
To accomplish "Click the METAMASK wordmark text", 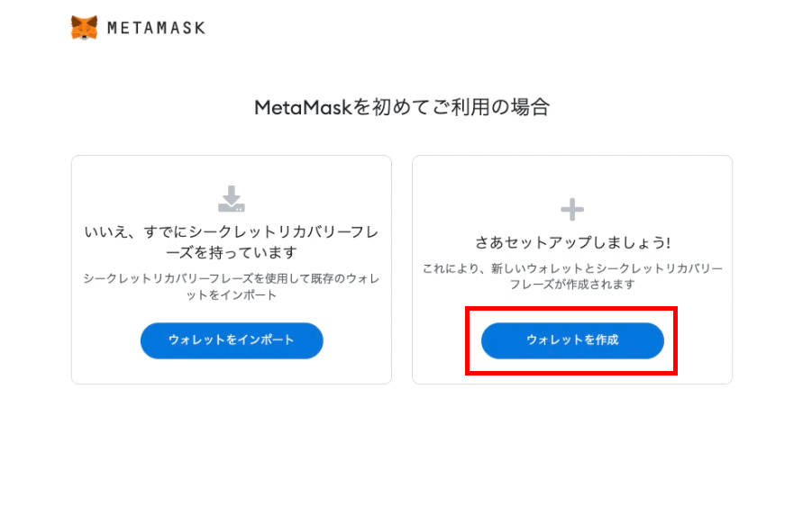I will click(x=157, y=28).
